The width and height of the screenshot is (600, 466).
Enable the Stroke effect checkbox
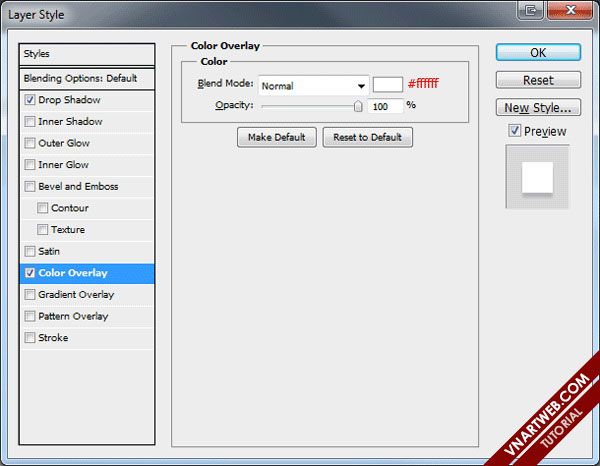tap(30, 338)
